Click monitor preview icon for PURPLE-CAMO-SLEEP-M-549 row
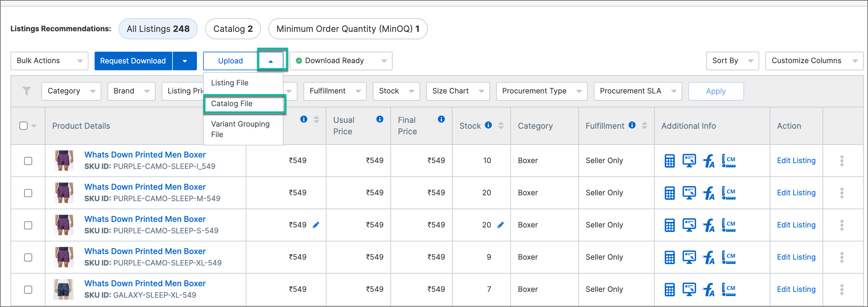Screen dimensions: 868x307 click(689, 192)
